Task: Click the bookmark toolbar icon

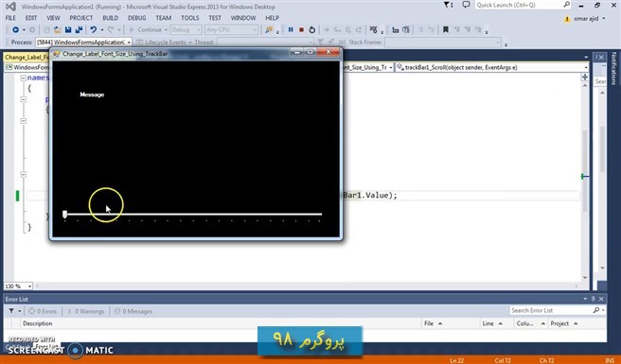Action: pyautogui.click(x=446, y=29)
